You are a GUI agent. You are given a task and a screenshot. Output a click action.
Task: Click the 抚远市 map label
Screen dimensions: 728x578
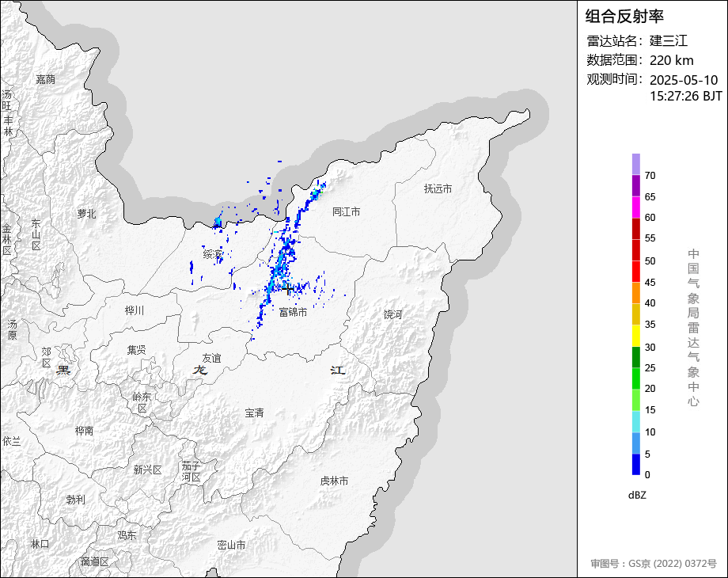click(438, 188)
